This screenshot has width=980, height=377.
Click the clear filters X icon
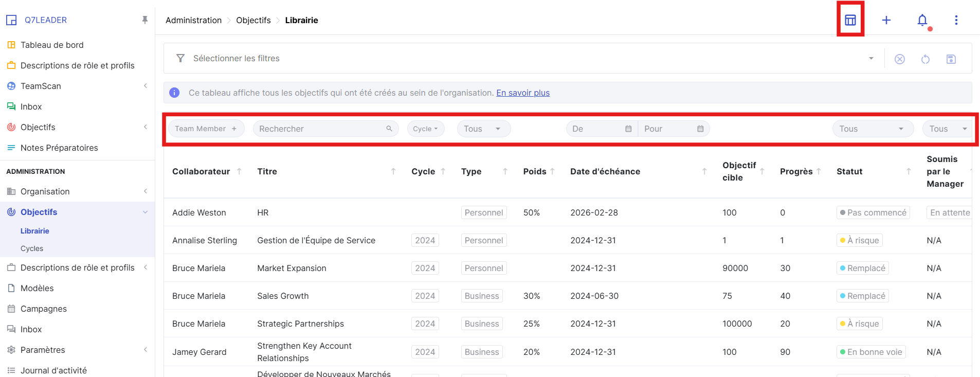point(900,59)
